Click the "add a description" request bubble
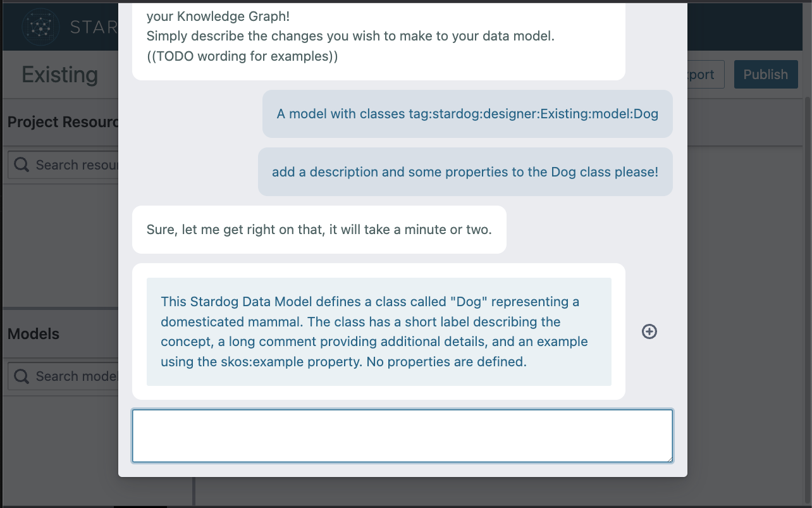Screen dimensions: 812x508 point(465,172)
